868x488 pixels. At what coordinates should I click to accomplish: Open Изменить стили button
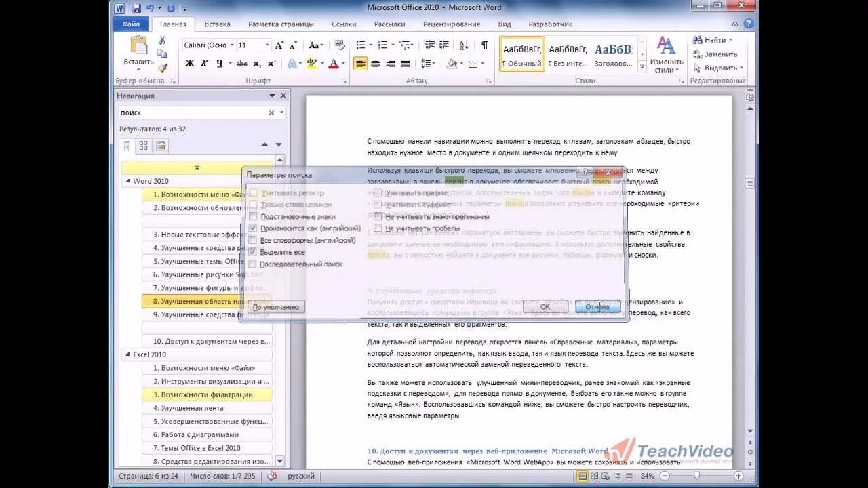coord(667,54)
